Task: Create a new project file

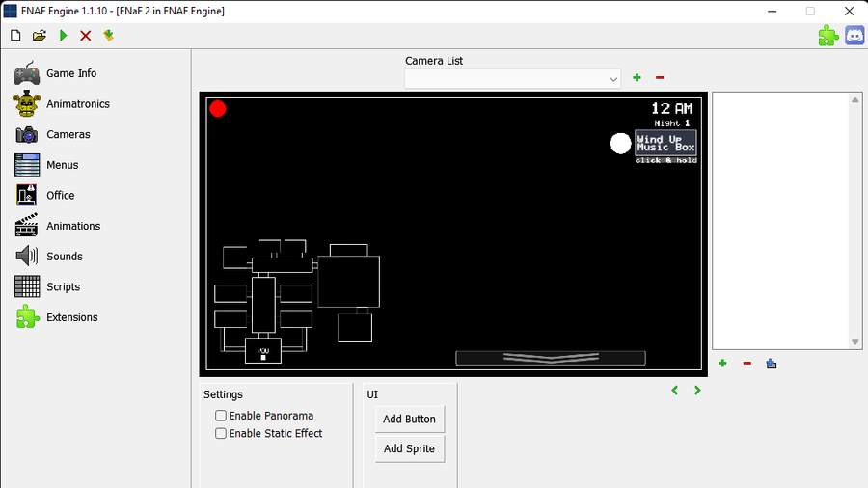Action: pyautogui.click(x=15, y=36)
